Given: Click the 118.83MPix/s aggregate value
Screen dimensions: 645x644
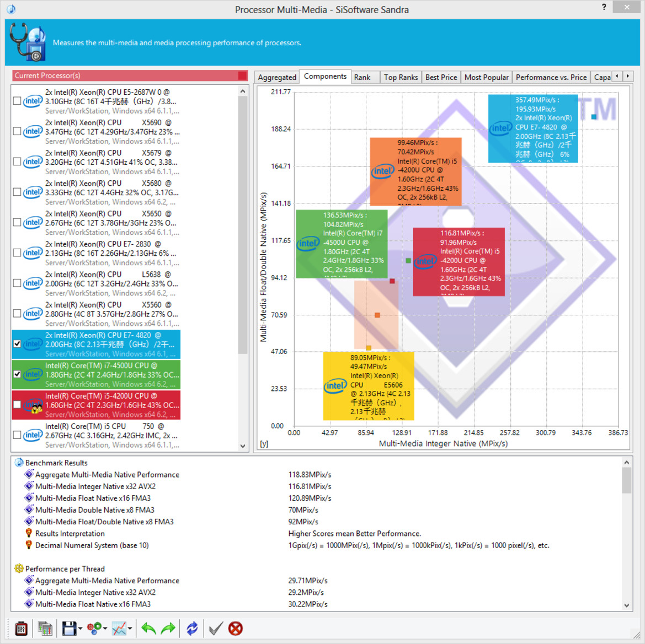Looking at the screenshot, I should pos(310,475).
